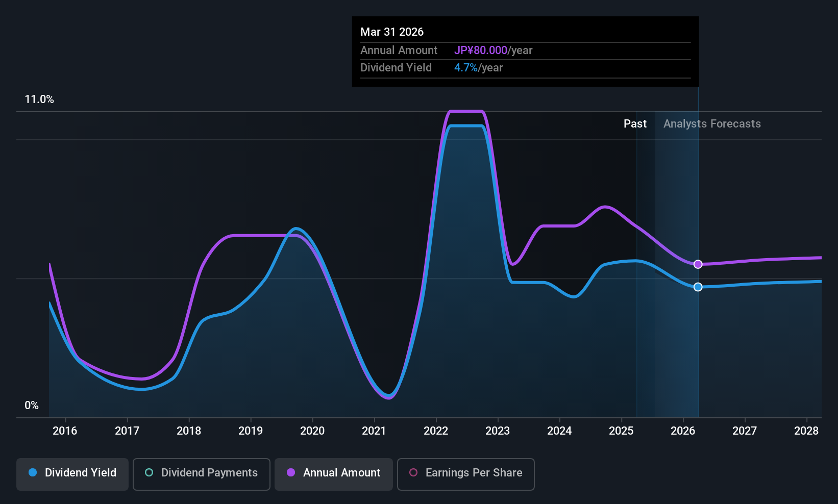Select the blue Dividend Yield data point marker
The image size is (838, 504).
pyautogui.click(x=698, y=287)
